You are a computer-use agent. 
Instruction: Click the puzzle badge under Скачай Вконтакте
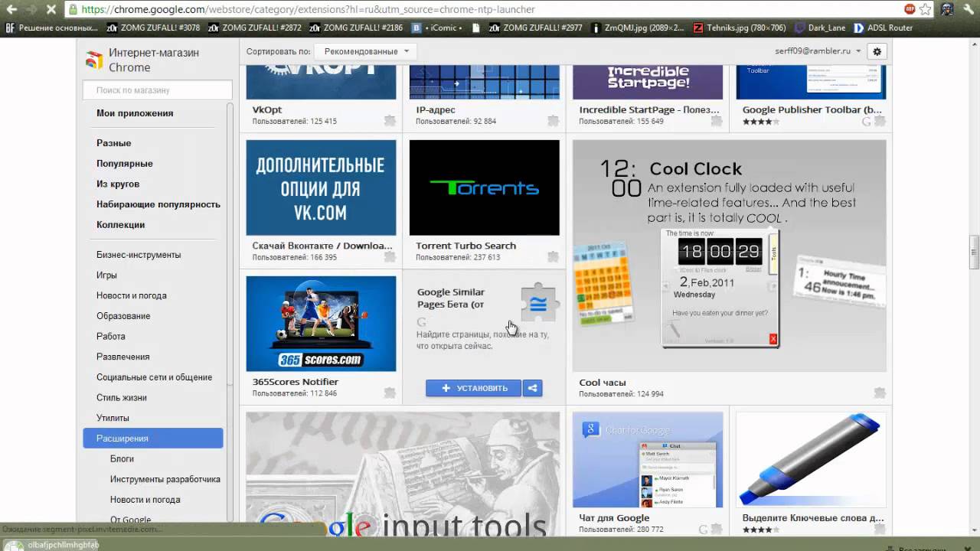click(390, 257)
